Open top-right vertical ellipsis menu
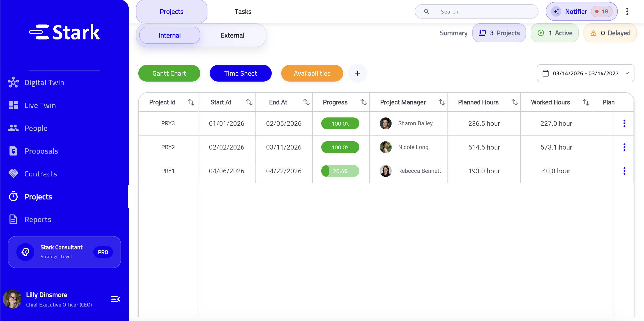 [627, 11]
